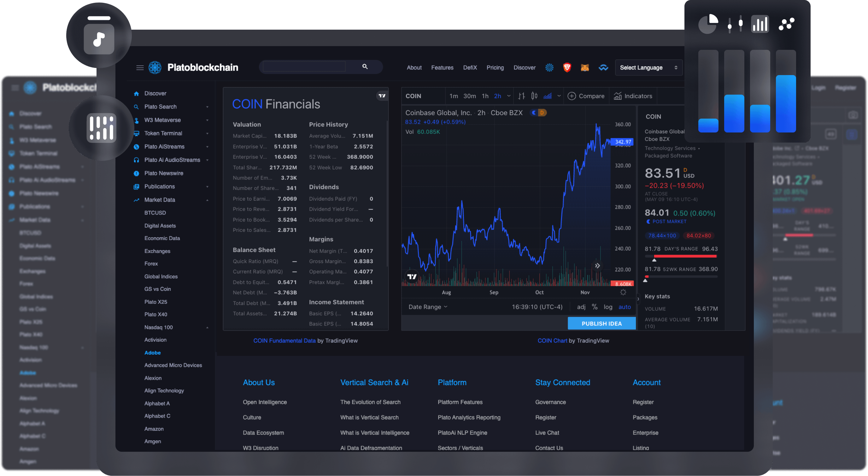868x476 pixels.
Task: Click the TradingView logo on the chart
Action: (x=412, y=277)
